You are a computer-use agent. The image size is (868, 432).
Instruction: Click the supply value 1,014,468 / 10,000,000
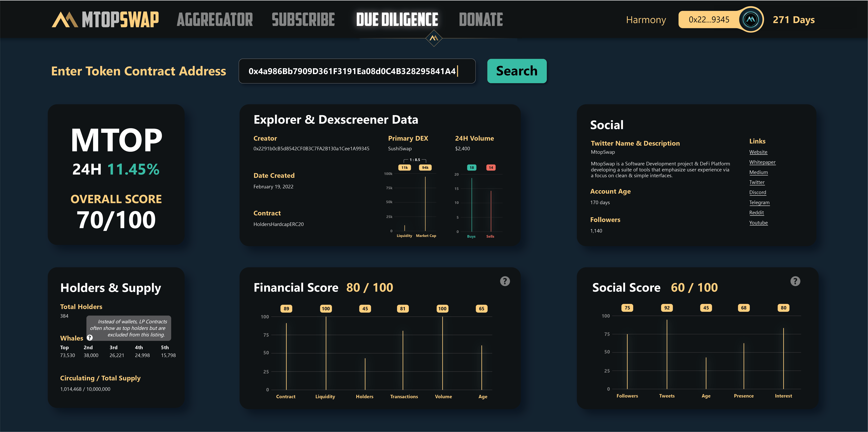pos(85,389)
